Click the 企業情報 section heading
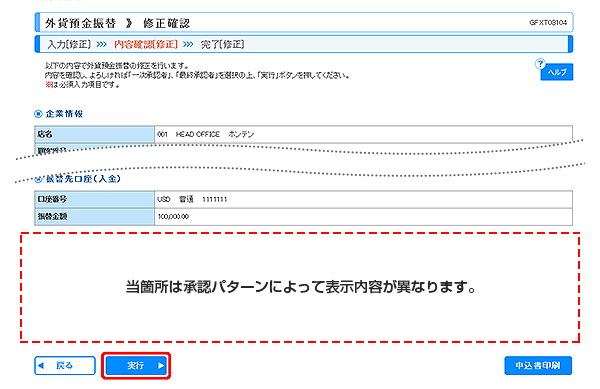600x389 pixels. (x=64, y=114)
